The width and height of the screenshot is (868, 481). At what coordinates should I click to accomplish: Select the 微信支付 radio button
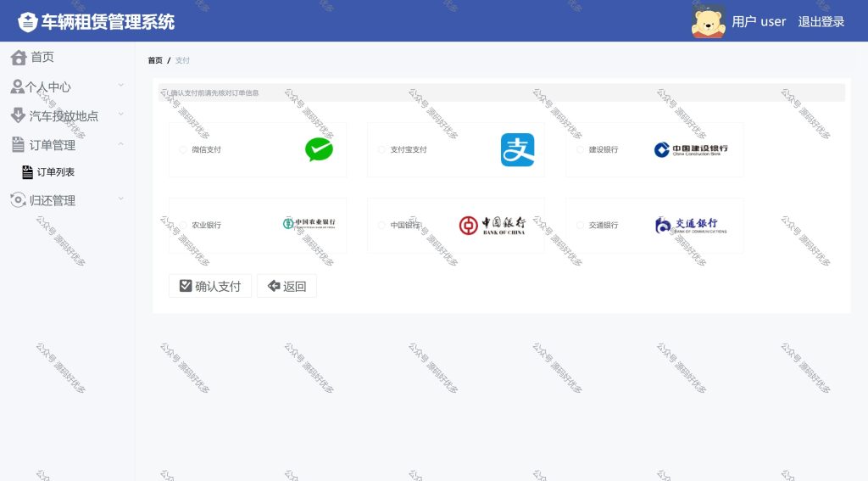(183, 149)
